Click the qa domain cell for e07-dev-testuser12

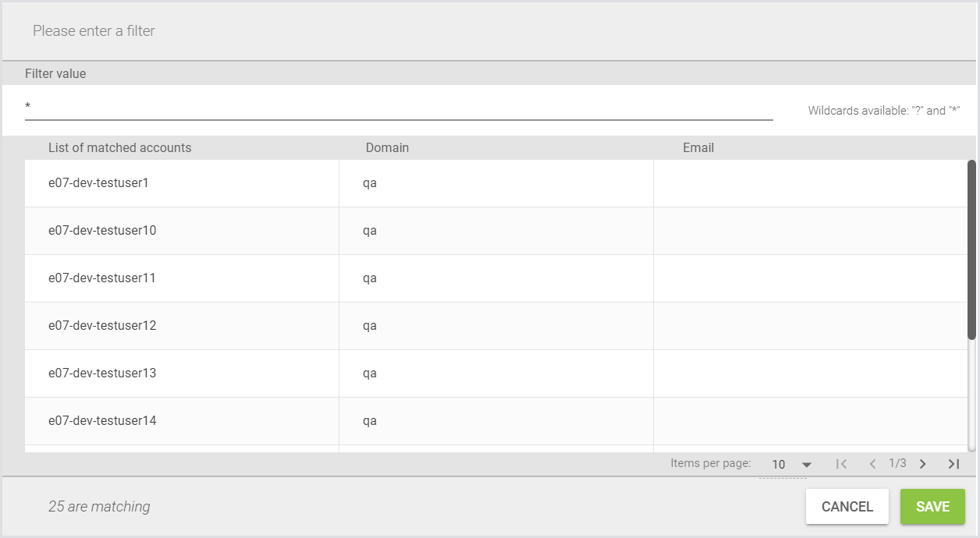[370, 326]
